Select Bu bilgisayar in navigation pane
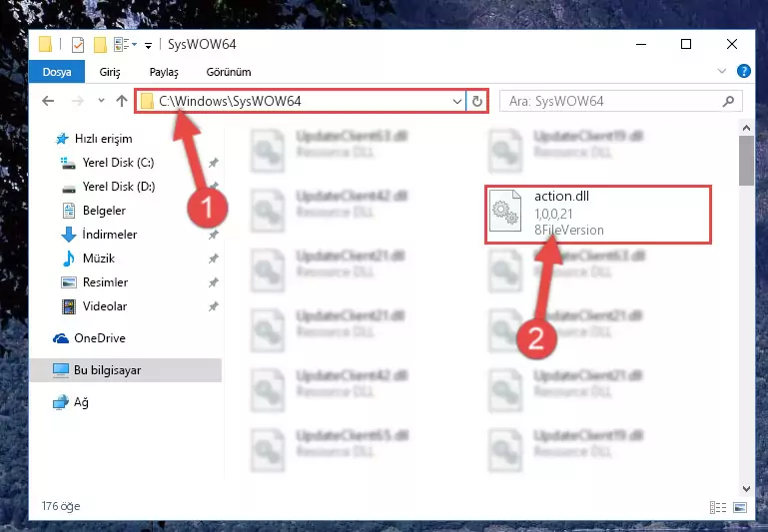Screen dimensions: 768x532 [x=126, y=370]
